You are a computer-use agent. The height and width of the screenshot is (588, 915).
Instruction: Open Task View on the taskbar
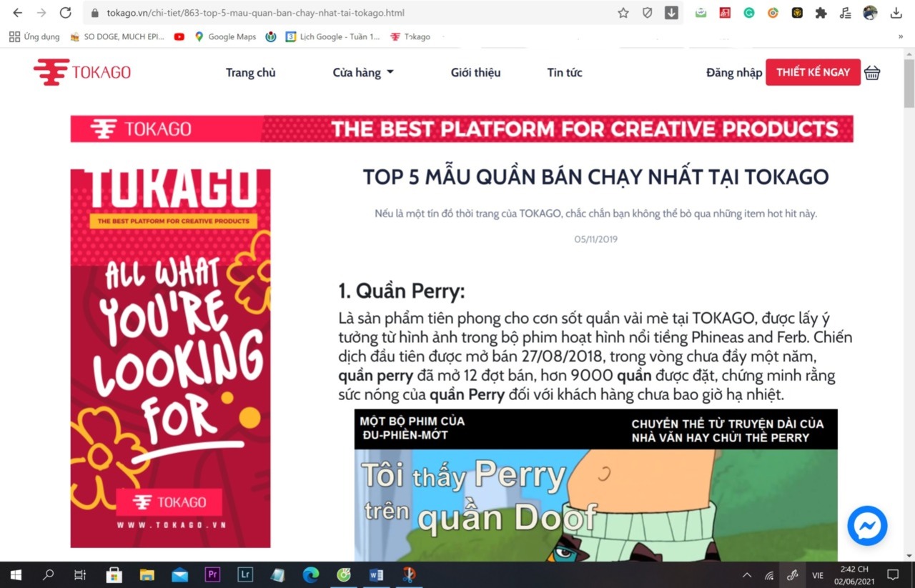coord(80,574)
